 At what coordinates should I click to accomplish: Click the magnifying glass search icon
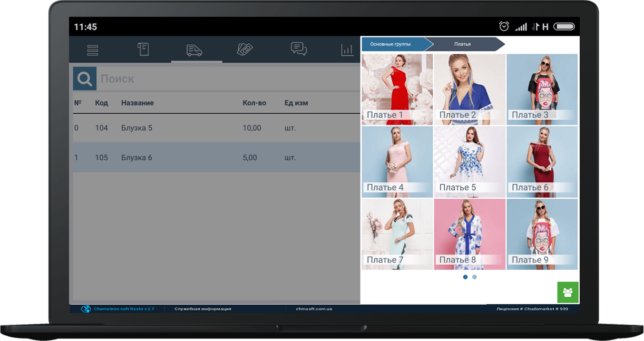85,79
